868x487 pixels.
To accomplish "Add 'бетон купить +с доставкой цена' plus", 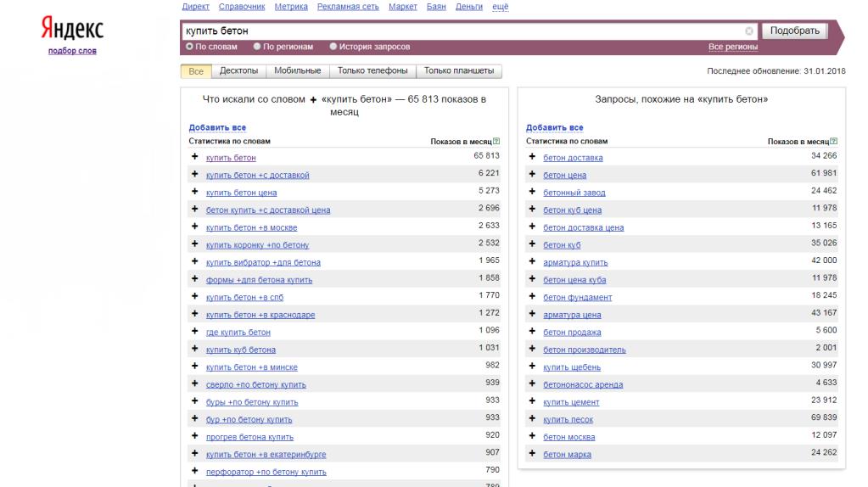I will (x=195, y=210).
